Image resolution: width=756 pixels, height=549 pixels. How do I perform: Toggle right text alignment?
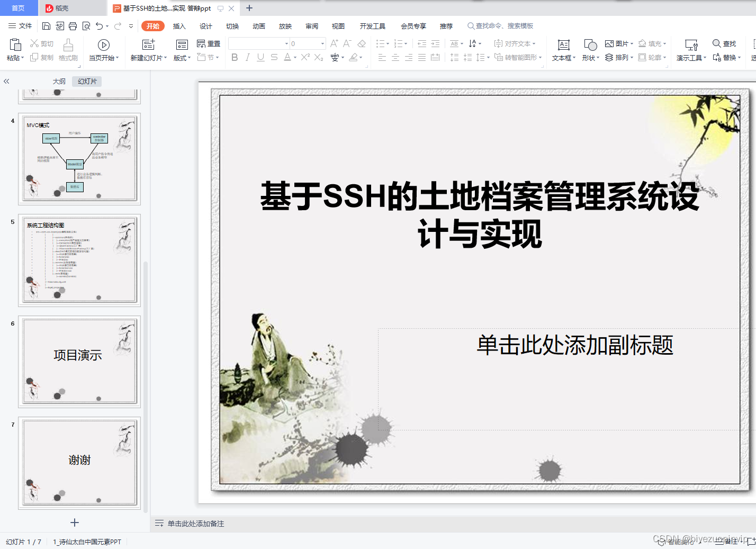click(x=409, y=57)
